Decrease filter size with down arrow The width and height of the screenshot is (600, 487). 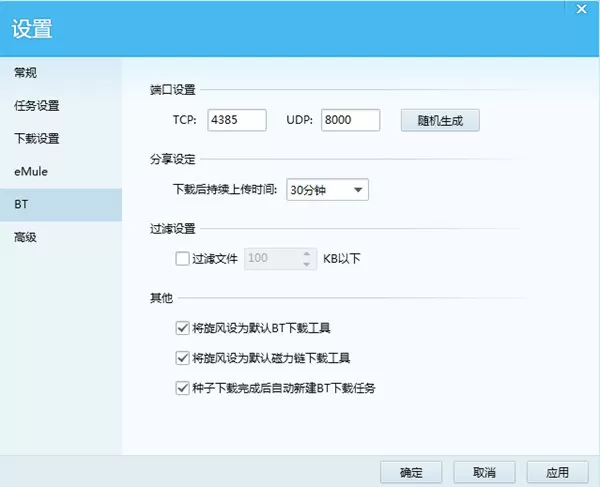coord(307,264)
